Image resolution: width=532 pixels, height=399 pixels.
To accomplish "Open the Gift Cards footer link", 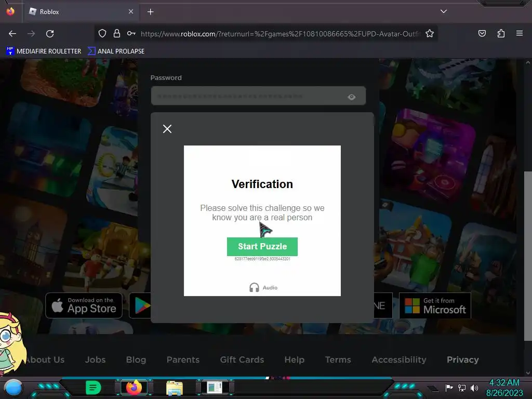I will (242, 360).
